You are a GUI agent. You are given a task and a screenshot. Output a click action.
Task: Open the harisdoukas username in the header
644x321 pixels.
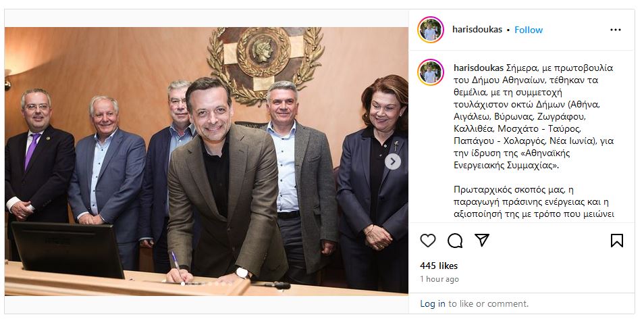(477, 30)
